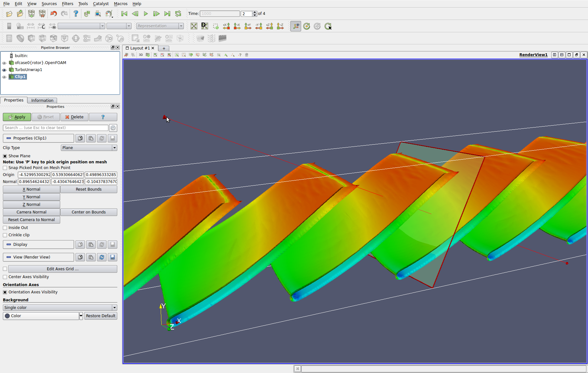Jump to first frame

click(124, 14)
